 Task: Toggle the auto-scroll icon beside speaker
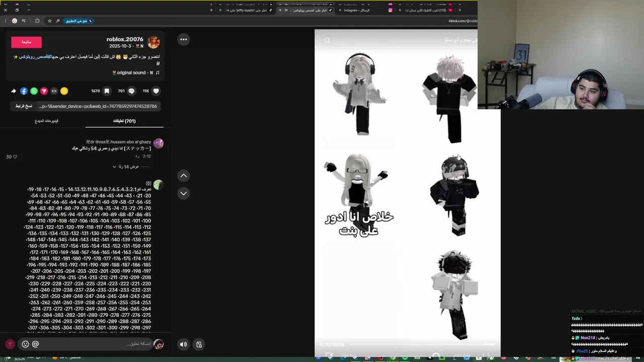point(199,344)
